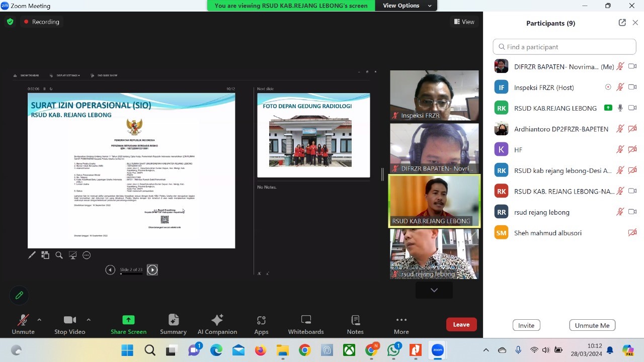Open the annotation pencil tool
This screenshot has height=362, width=644.
coord(19,295)
